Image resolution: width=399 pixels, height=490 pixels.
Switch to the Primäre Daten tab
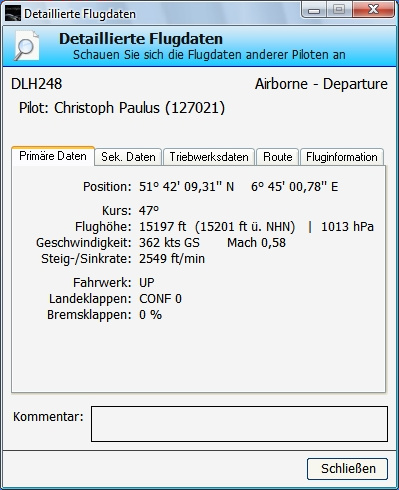pyautogui.click(x=53, y=156)
